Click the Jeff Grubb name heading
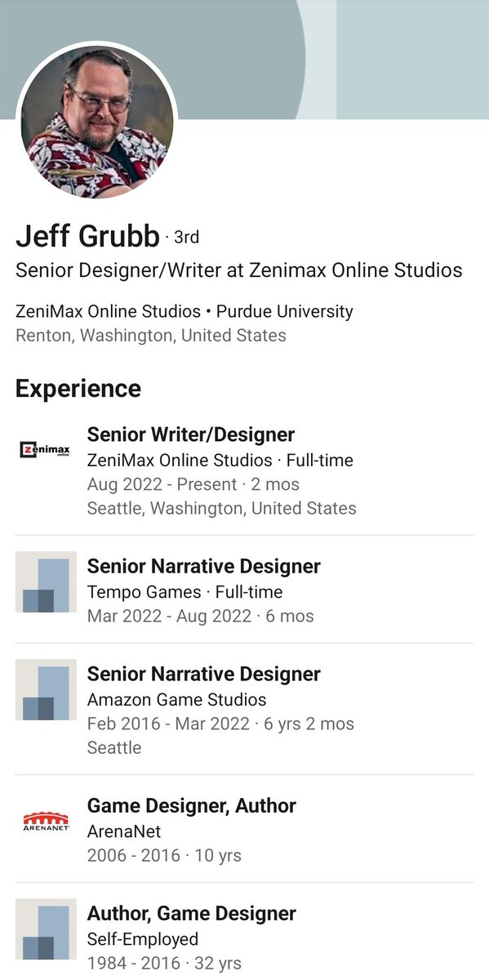This screenshot has width=489, height=980. [x=87, y=237]
